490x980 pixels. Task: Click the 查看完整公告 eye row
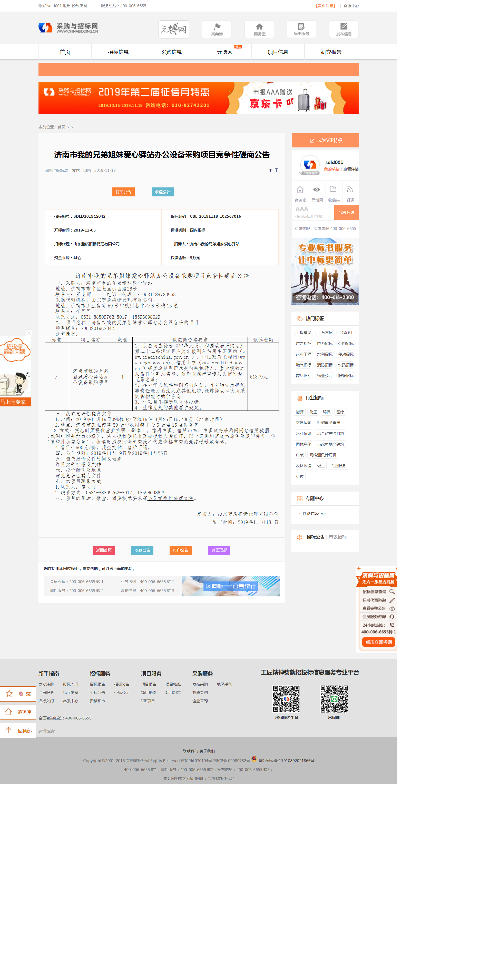(x=378, y=608)
